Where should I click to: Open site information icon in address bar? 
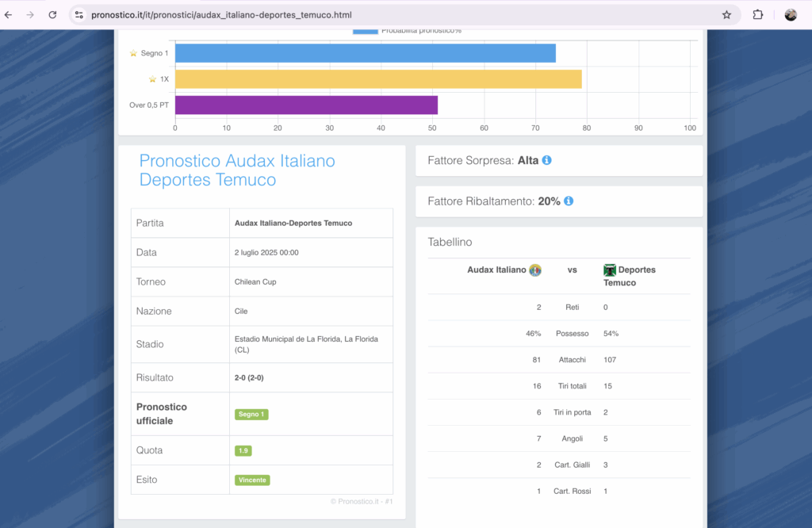[x=79, y=15]
